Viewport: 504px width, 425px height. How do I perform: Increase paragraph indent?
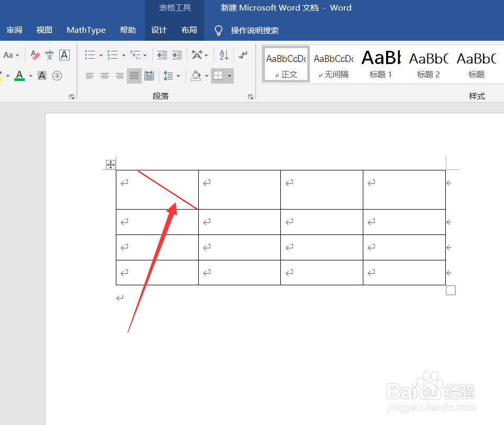177,55
